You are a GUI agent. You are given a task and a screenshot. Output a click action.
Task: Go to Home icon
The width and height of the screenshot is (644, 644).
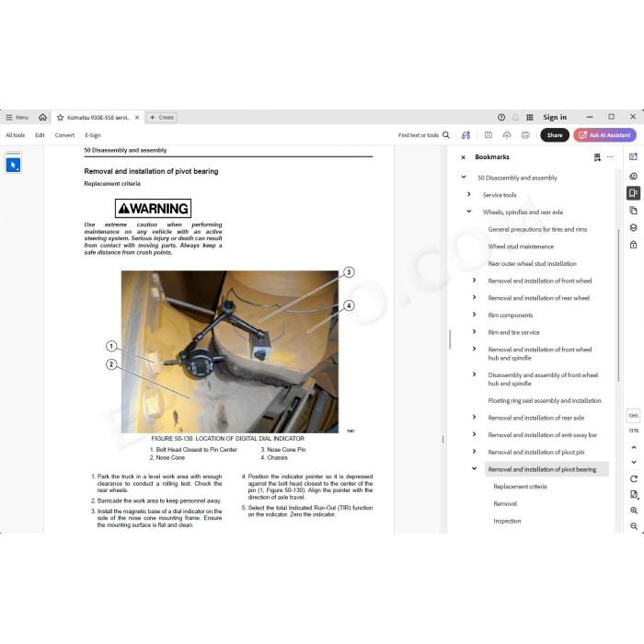tap(42, 118)
